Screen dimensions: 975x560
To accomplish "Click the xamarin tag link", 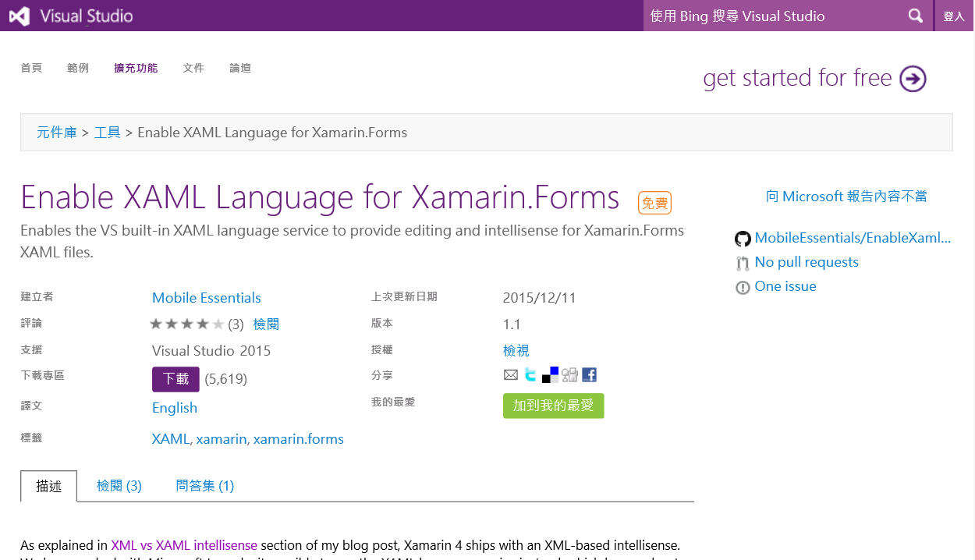I will 222,439.
